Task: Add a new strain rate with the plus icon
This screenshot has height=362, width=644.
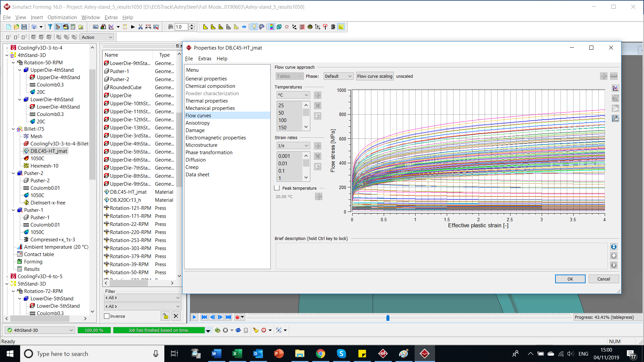Action: pyautogui.click(x=317, y=145)
